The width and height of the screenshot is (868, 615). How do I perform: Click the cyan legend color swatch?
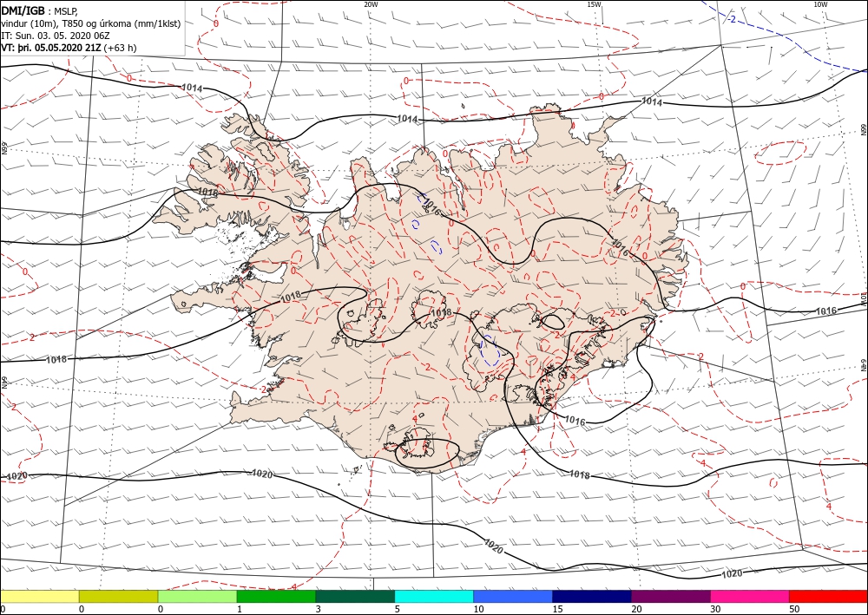tap(434, 597)
